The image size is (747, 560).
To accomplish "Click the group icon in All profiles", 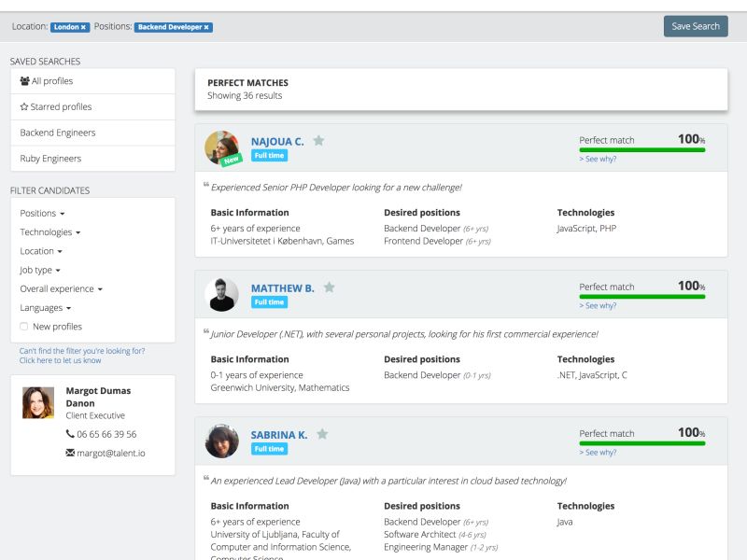I will pyautogui.click(x=25, y=81).
